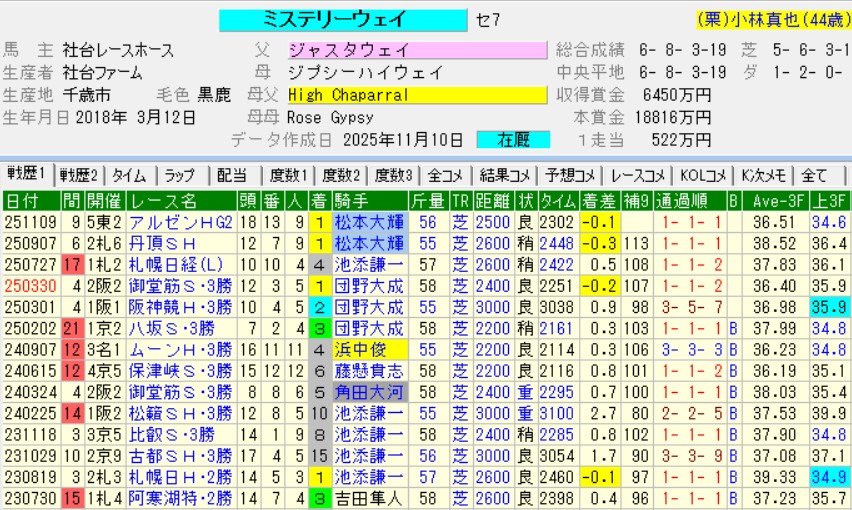Click the 上3F column header
The image size is (852, 510).
coord(830,201)
